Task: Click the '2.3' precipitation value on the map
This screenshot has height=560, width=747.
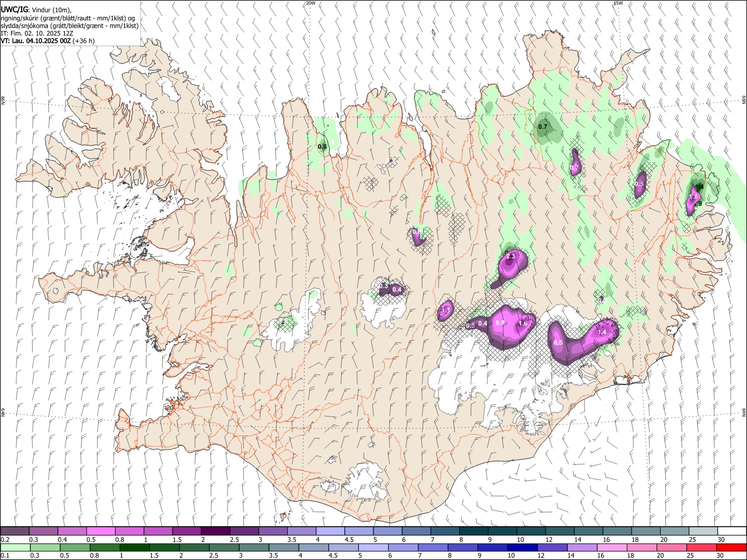Action: click(x=511, y=256)
